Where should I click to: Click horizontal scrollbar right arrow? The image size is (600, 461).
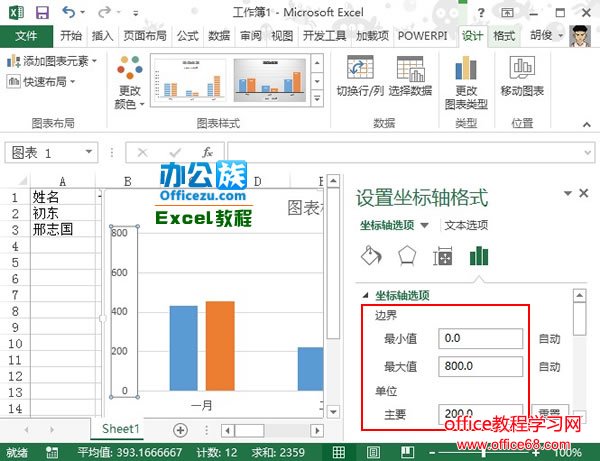pyautogui.click(x=317, y=431)
